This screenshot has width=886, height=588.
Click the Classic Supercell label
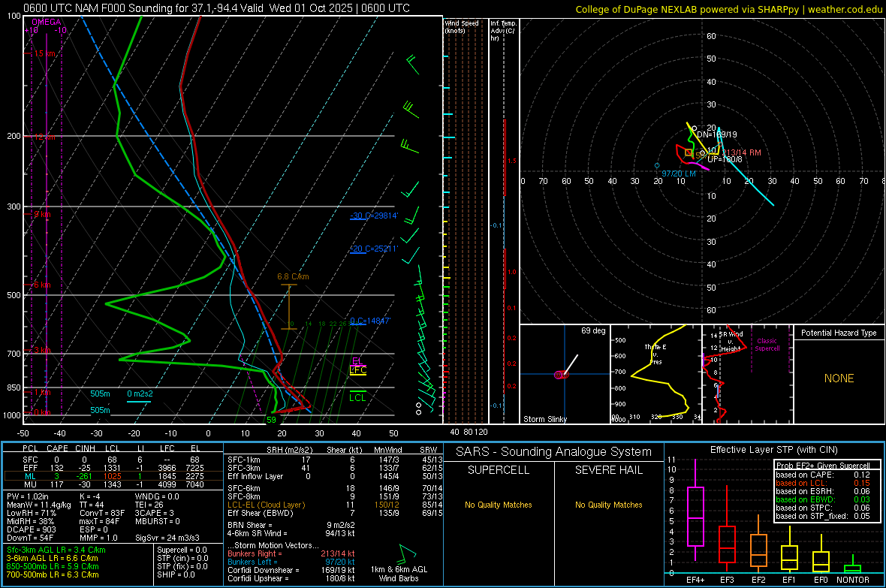click(x=767, y=345)
